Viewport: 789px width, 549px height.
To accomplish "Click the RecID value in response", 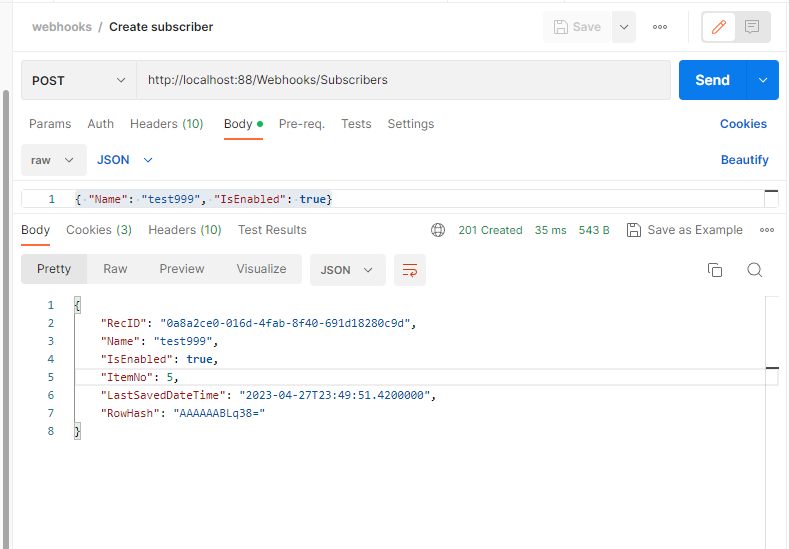I will click(285, 324).
